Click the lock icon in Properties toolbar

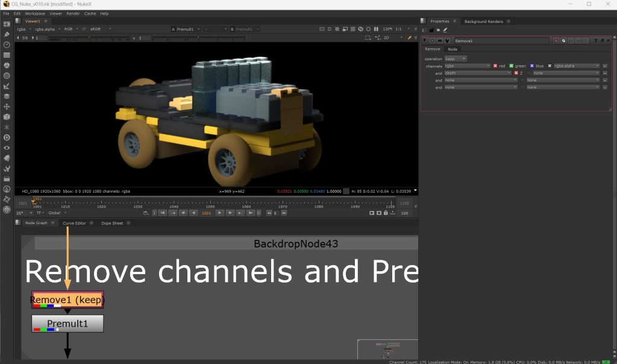(x=431, y=30)
